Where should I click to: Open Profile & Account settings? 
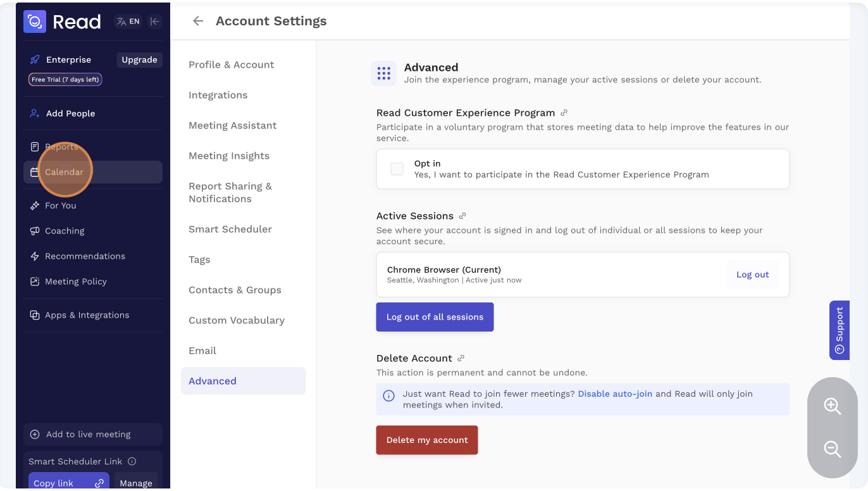pyautogui.click(x=232, y=65)
